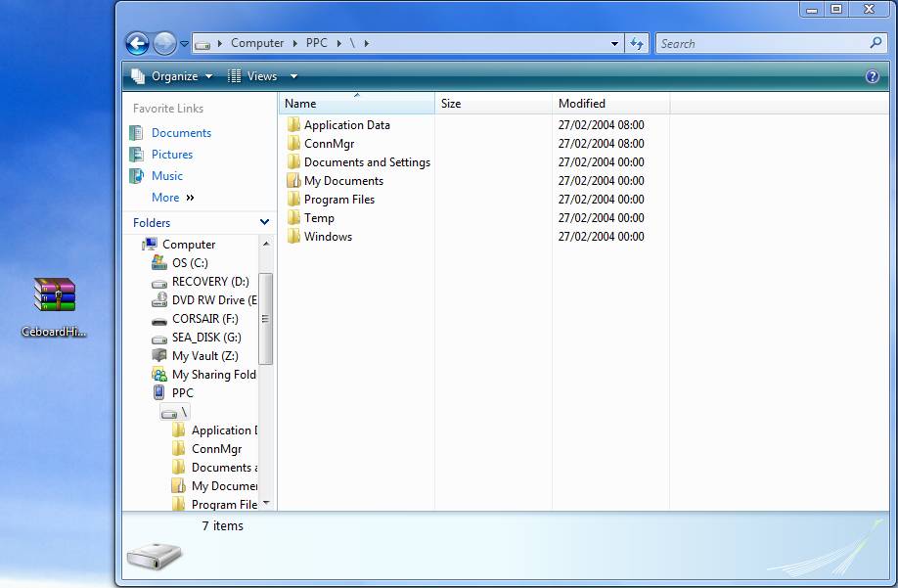Open the Organize dropdown menu
898x588 pixels.
[172, 76]
